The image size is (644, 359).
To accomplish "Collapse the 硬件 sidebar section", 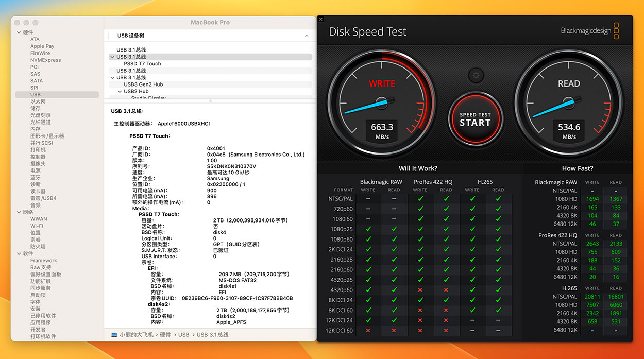I will [19, 32].
